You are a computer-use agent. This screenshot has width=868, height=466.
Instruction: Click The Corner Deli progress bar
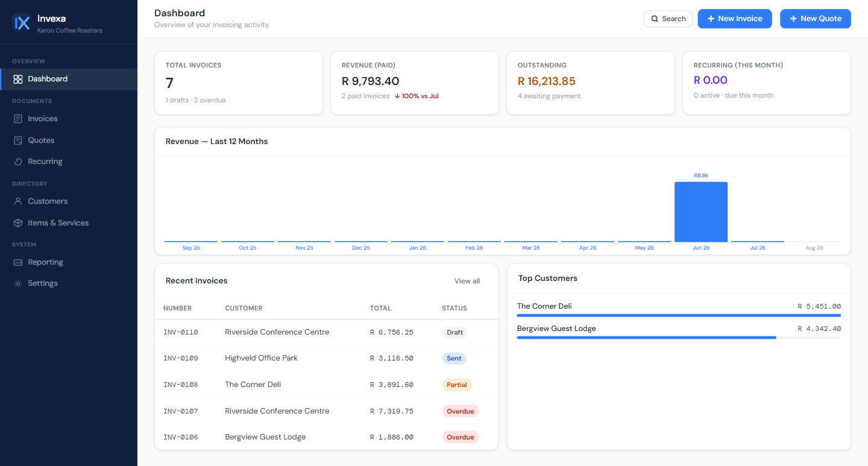pyautogui.click(x=679, y=315)
